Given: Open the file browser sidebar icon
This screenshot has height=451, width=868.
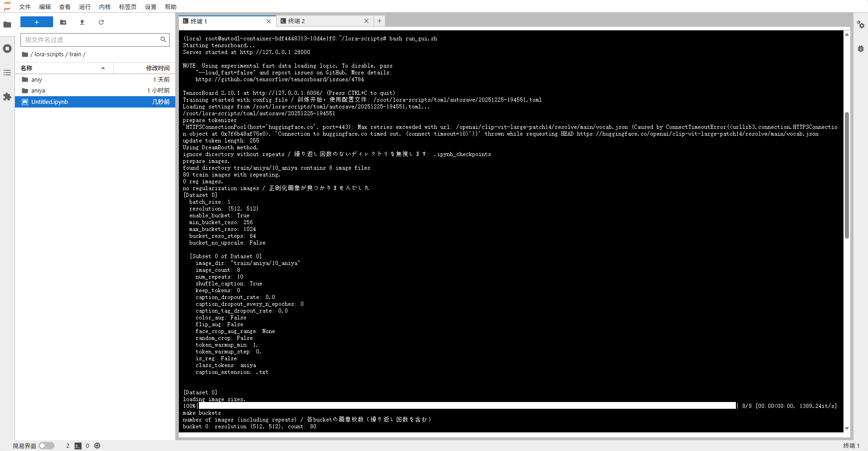Looking at the screenshot, I should 7,25.
